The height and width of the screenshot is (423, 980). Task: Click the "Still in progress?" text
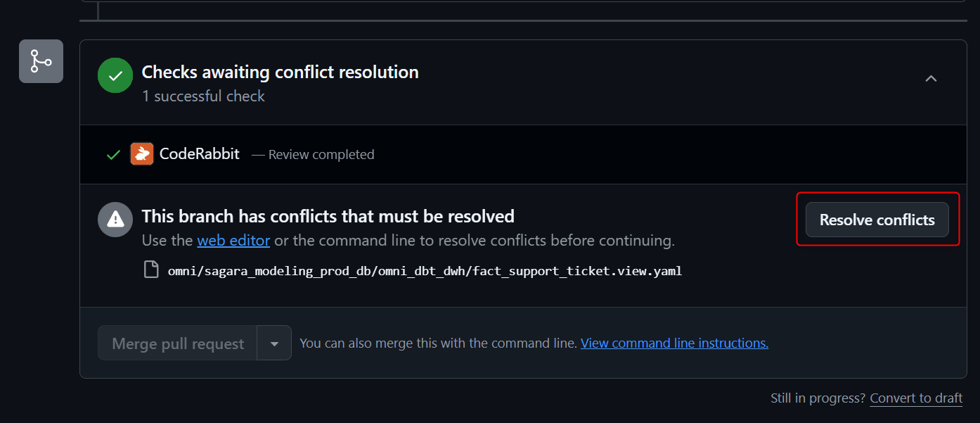[x=818, y=398]
